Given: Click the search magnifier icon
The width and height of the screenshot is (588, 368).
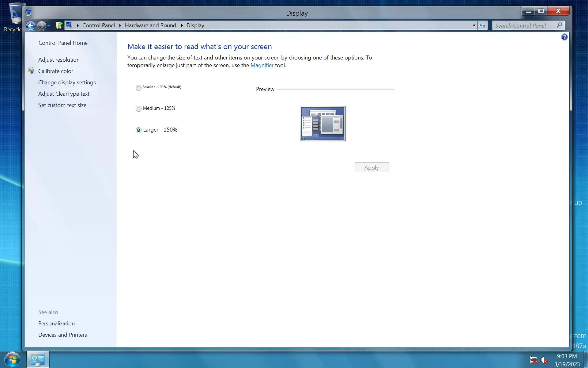Looking at the screenshot, I should 559,25.
